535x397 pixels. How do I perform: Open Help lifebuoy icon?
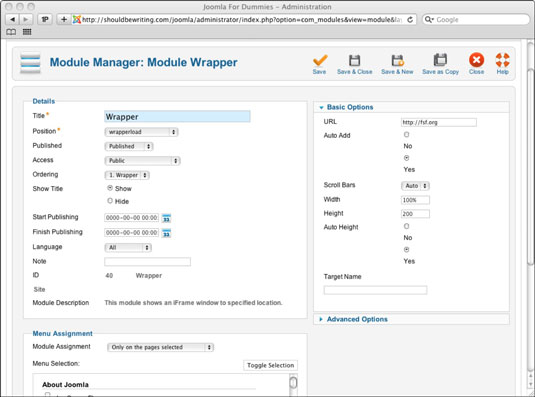(503, 60)
